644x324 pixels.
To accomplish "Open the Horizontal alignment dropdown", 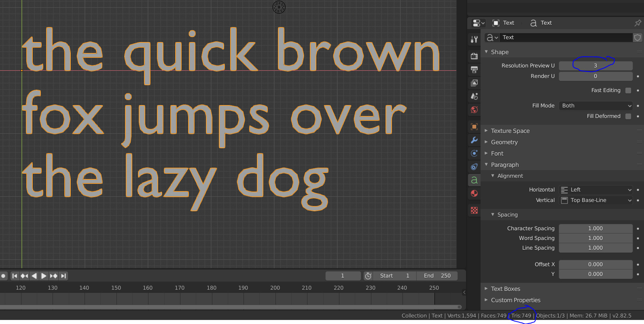I will coord(596,190).
